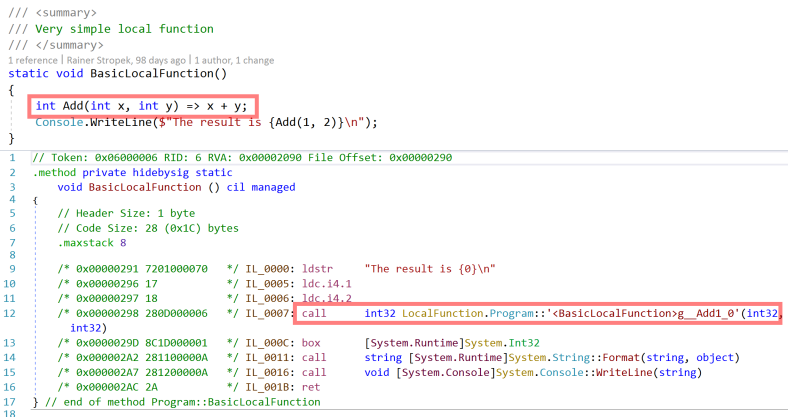Open the '1 reference' CodeLens link
The width and height of the screenshot is (788, 417).
tap(33, 60)
